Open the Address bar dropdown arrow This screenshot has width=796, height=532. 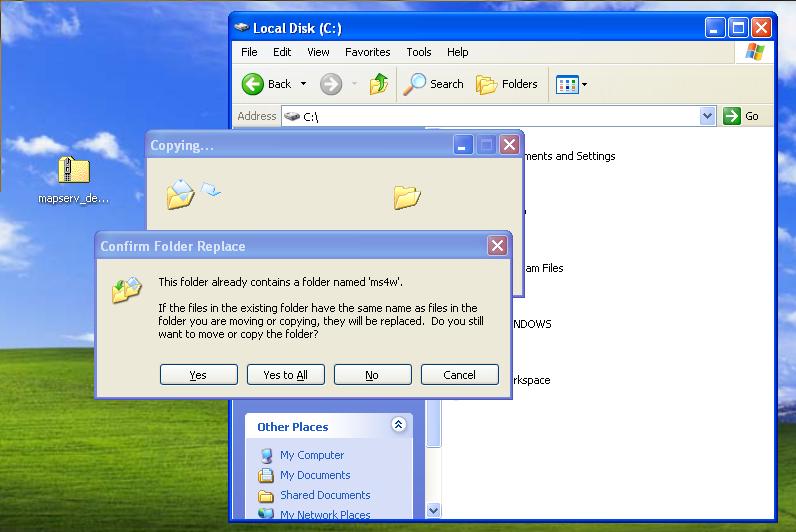(x=707, y=116)
